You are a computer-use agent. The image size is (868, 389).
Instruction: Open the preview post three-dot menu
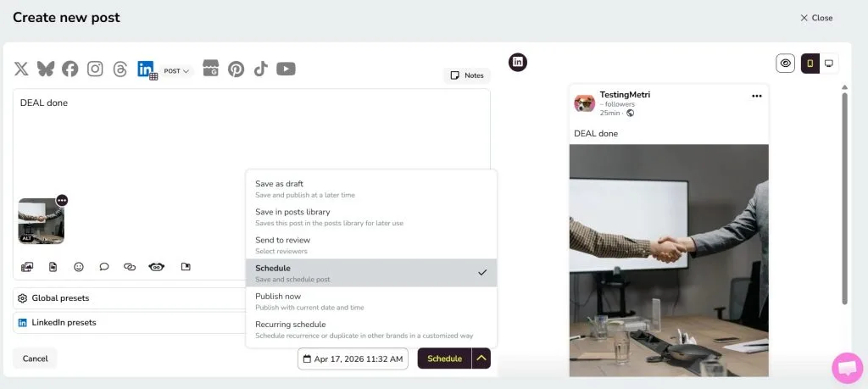point(756,96)
